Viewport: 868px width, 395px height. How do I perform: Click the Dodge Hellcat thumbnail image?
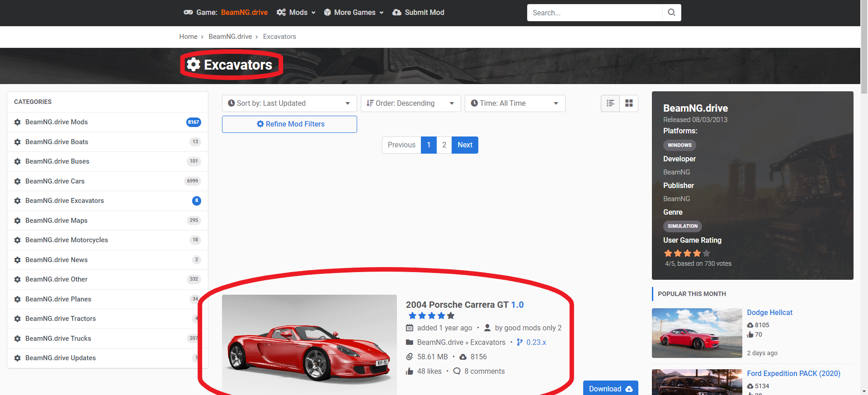[x=697, y=333]
